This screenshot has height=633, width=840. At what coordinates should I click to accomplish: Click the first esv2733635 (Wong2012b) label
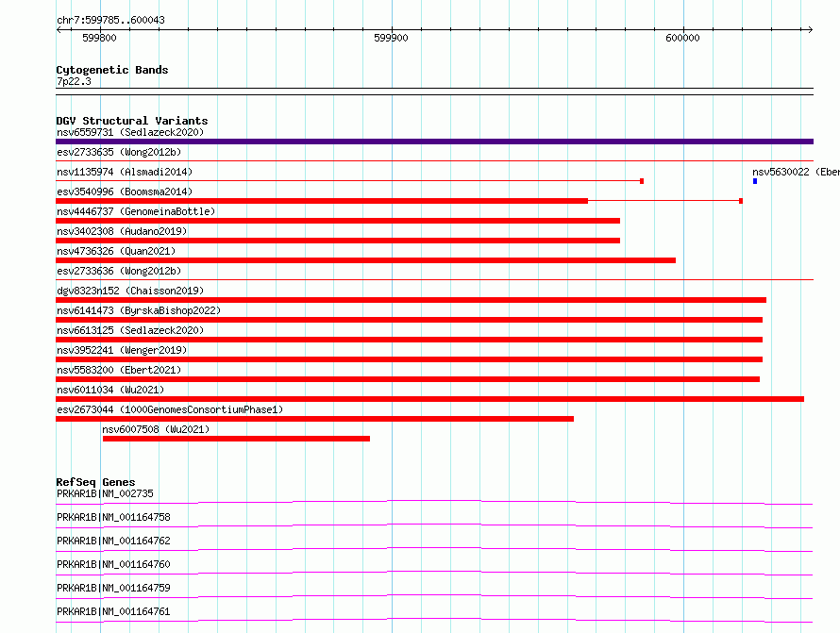pos(119,152)
